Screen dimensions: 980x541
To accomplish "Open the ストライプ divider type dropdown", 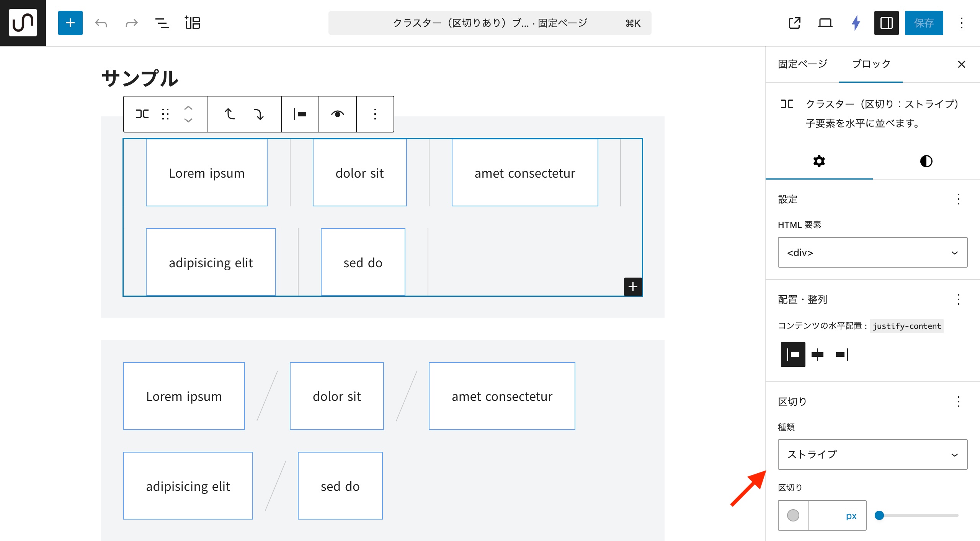I will [872, 454].
